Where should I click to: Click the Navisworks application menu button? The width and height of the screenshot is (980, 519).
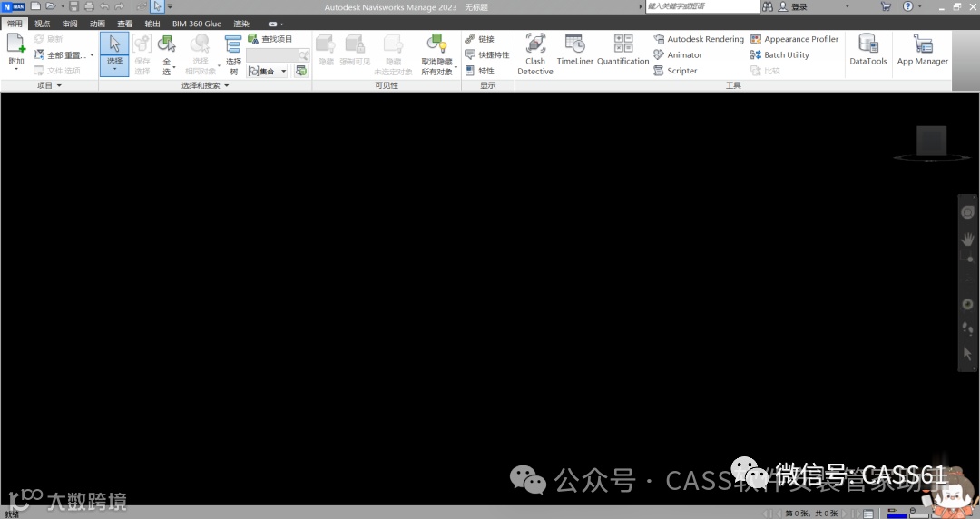(14, 6)
